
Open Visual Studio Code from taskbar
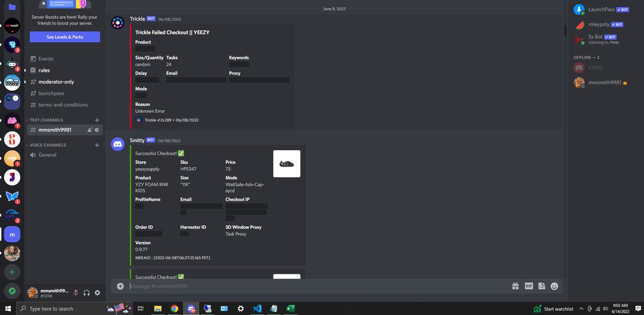[x=257, y=309]
